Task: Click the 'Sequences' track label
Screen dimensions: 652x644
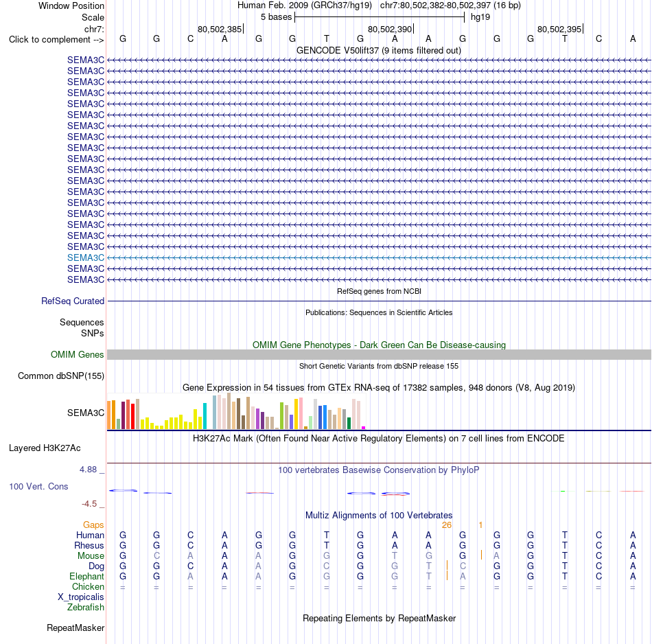Action: click(82, 323)
